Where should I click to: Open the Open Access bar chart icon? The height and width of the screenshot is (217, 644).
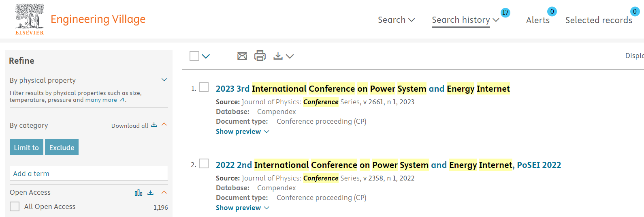[139, 193]
